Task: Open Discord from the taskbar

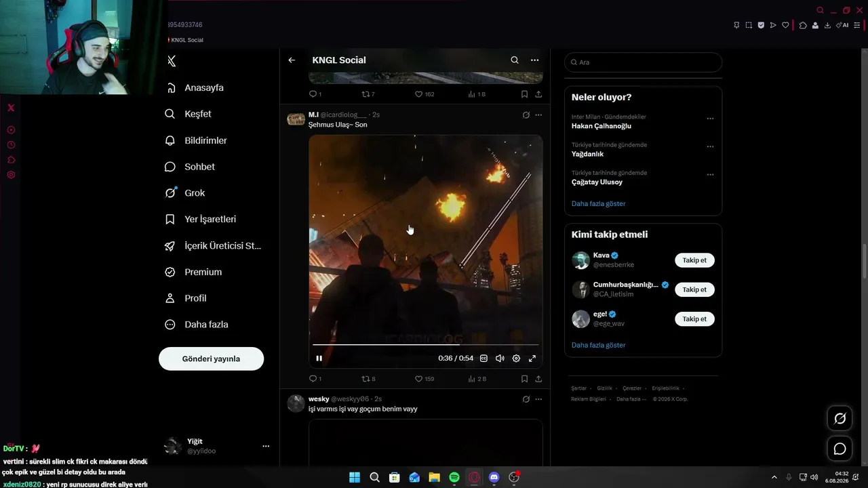Action: [494, 478]
